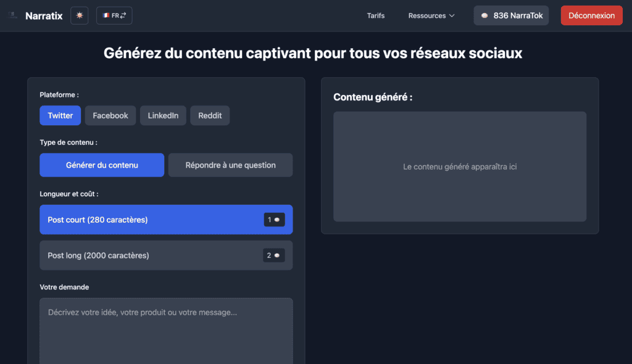632x364 pixels.
Task: Click the Narratix logo icon
Action: tap(12, 15)
